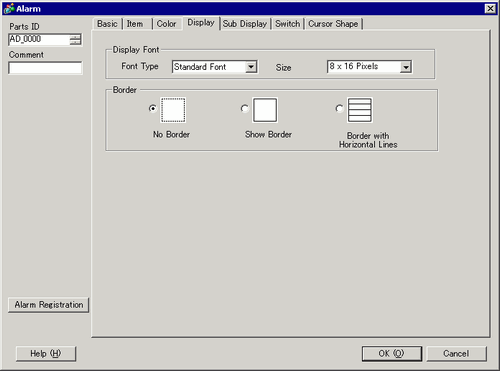Click the Show Border square preview icon
Screen dimensions: 500x371
(x=265, y=110)
